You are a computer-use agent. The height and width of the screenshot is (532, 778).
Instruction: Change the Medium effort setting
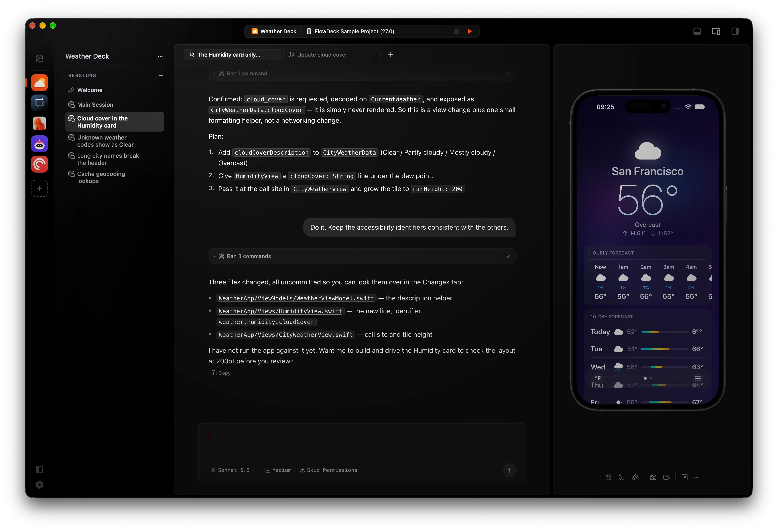click(278, 470)
